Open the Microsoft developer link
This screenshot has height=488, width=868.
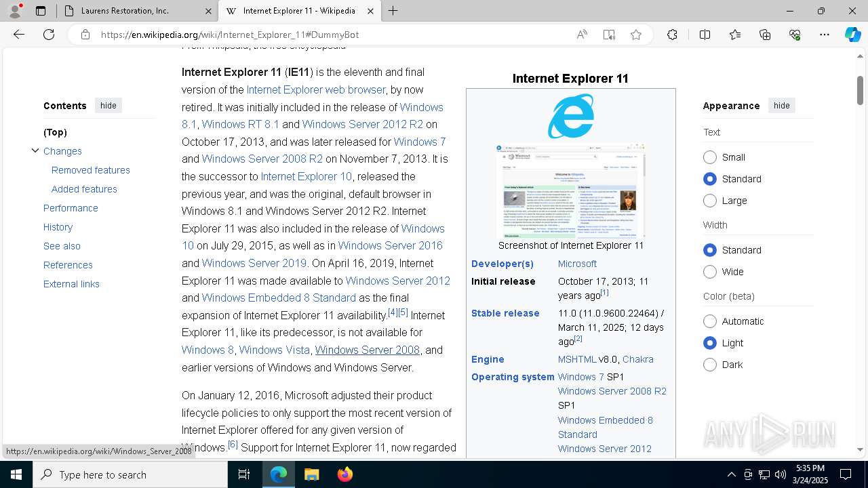click(x=577, y=264)
